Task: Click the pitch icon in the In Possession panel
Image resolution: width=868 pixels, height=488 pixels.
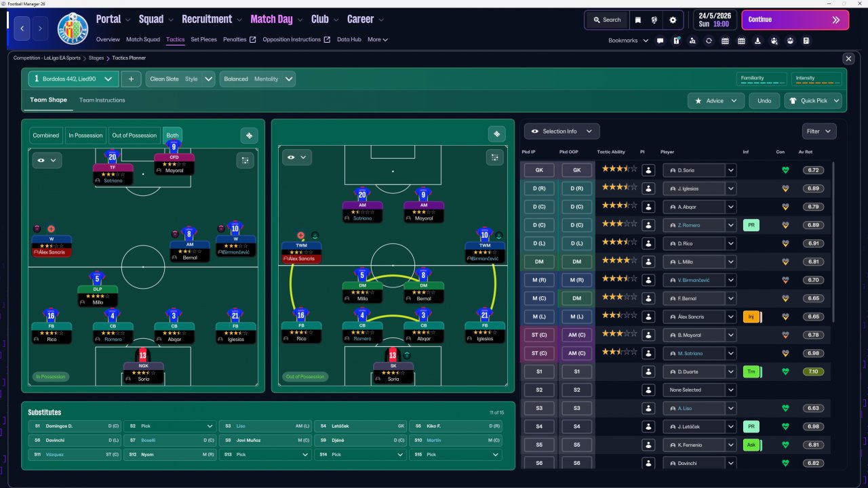Action: 249,136
